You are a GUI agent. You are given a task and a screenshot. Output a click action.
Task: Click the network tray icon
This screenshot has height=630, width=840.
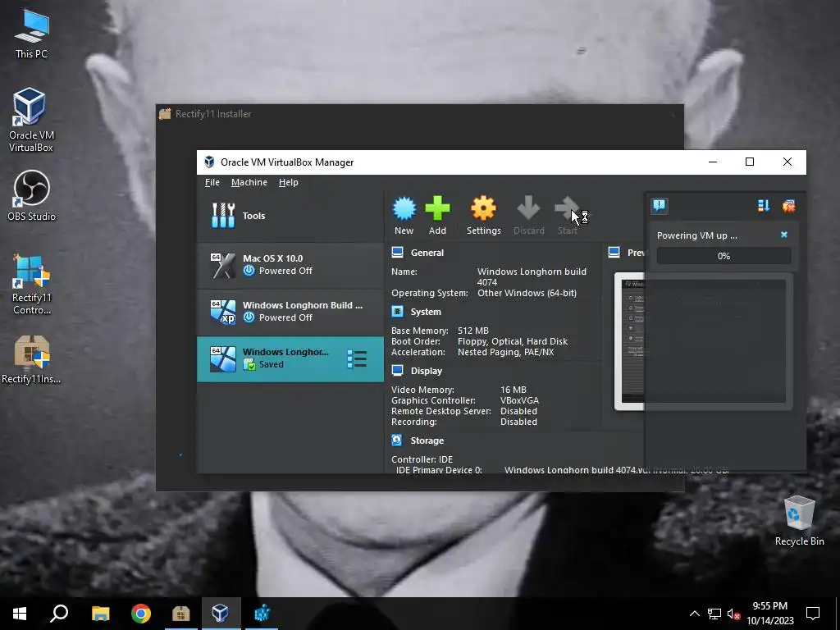[x=714, y=614]
